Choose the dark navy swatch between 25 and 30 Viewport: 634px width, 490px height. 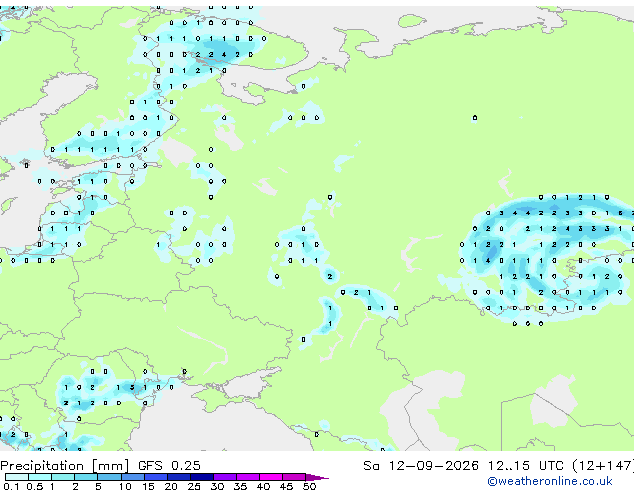(202, 477)
